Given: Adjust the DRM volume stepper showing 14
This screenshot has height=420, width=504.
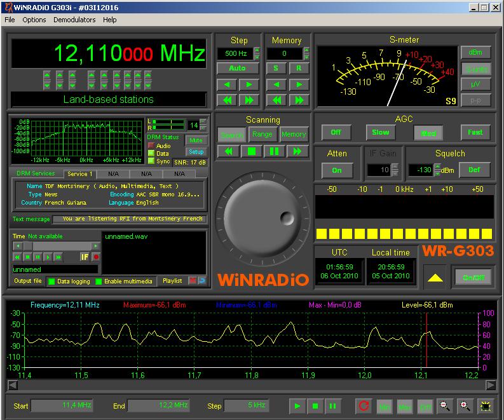Looking at the screenshot, I should point(203,125).
